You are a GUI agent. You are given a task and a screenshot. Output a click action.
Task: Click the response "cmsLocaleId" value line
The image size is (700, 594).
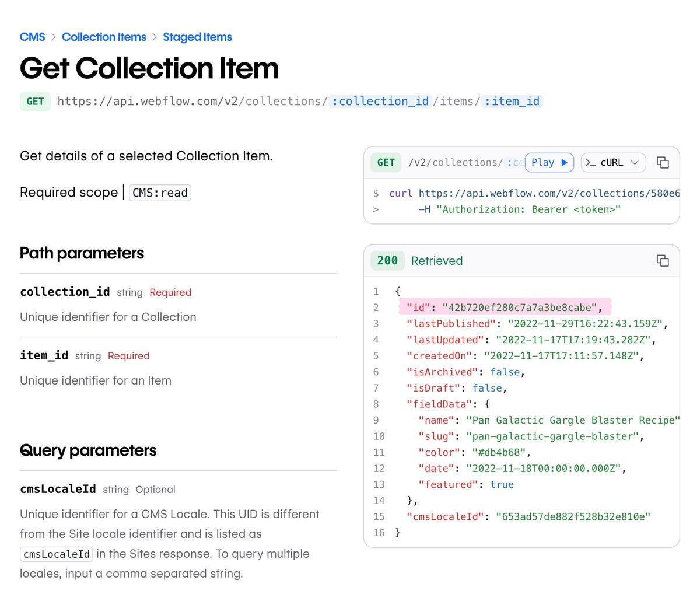tap(528, 516)
